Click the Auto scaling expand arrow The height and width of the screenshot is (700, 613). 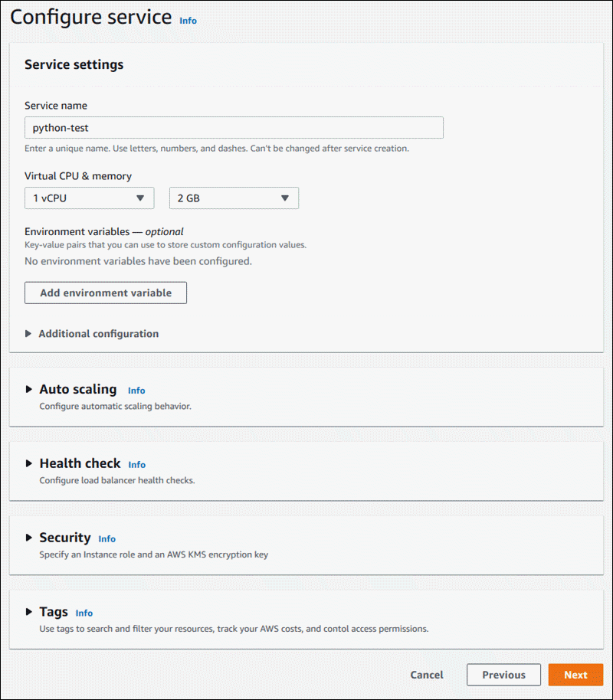click(28, 389)
